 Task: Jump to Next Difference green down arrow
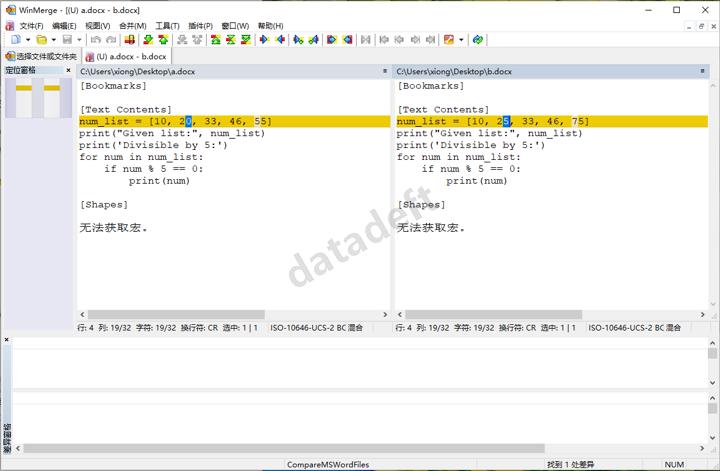click(x=148, y=40)
